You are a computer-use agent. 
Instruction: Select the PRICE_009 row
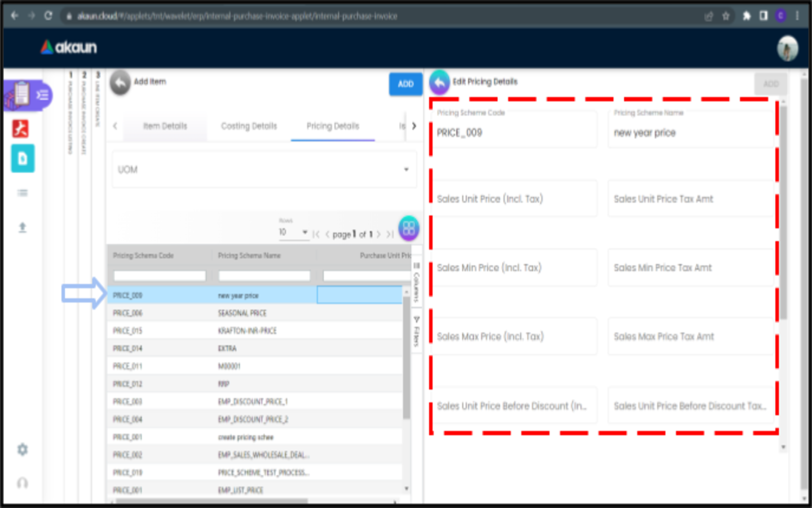point(255,295)
